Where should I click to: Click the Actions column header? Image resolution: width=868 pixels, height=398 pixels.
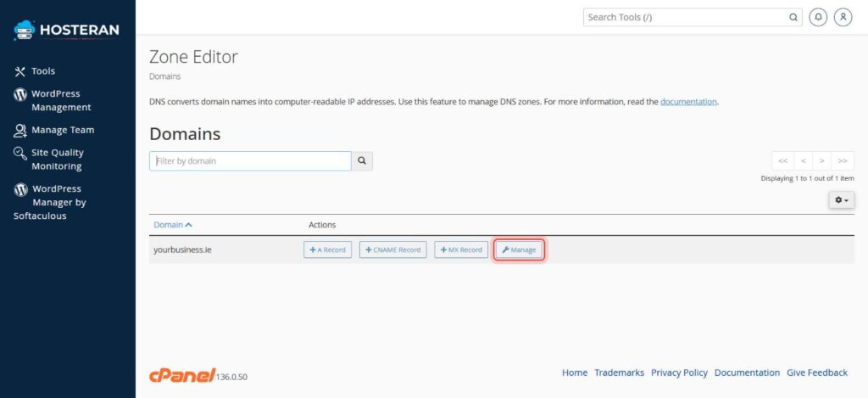click(322, 225)
